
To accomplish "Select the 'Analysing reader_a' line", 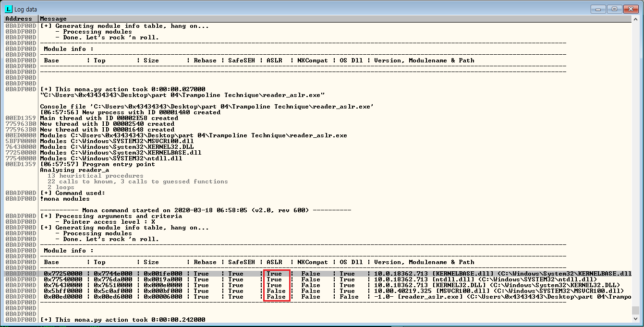I will point(74,170).
